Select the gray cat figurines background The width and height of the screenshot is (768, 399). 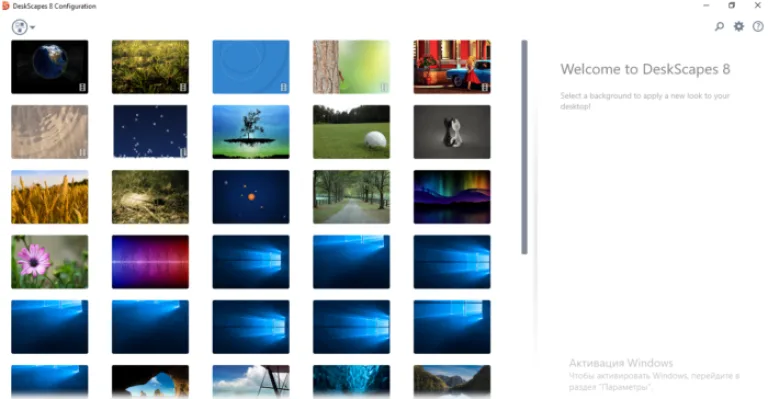(x=452, y=132)
